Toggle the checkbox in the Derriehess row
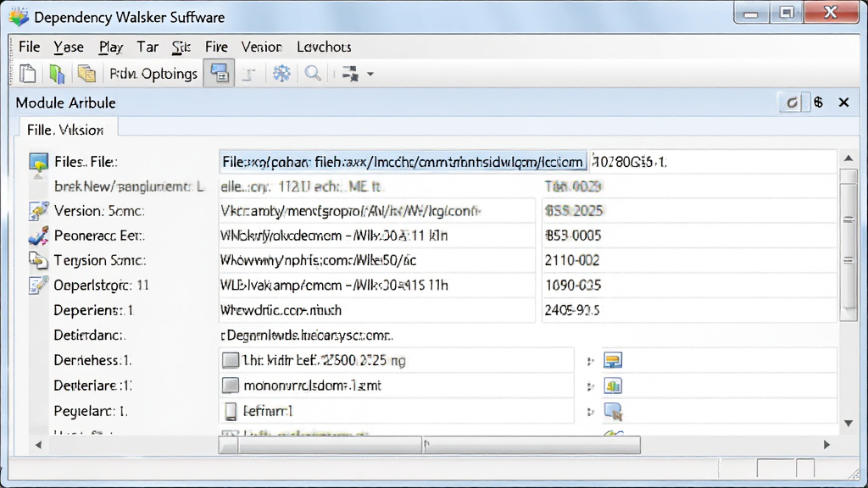The height and width of the screenshot is (488, 868). 231,360
